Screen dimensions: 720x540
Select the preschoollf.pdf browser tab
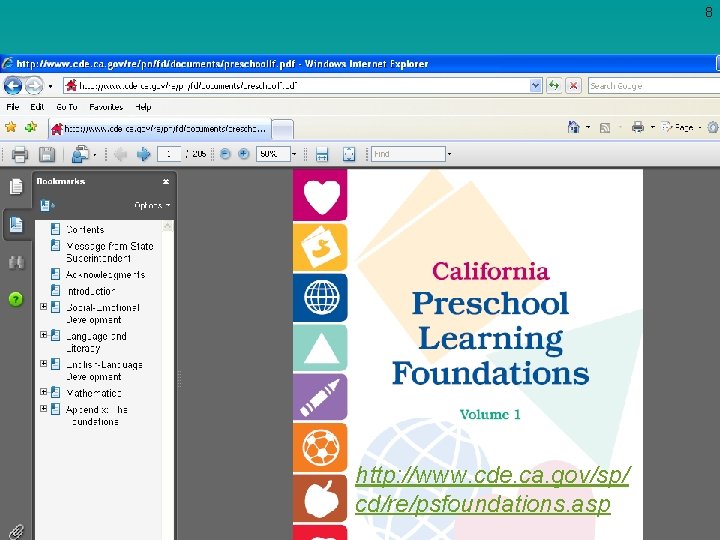point(159,129)
